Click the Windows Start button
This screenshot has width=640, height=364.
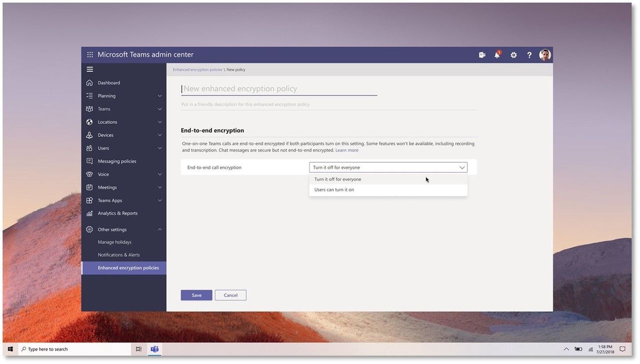pos(10,349)
